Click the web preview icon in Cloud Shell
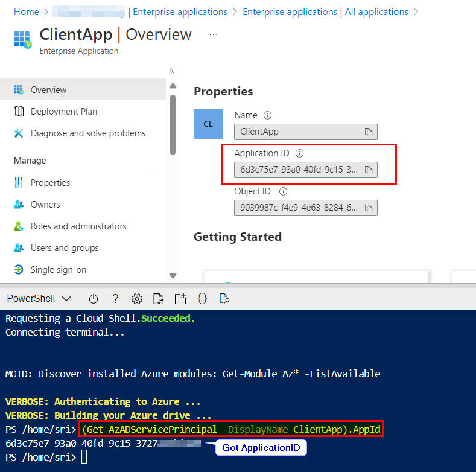The image size is (476, 472). coord(224,299)
